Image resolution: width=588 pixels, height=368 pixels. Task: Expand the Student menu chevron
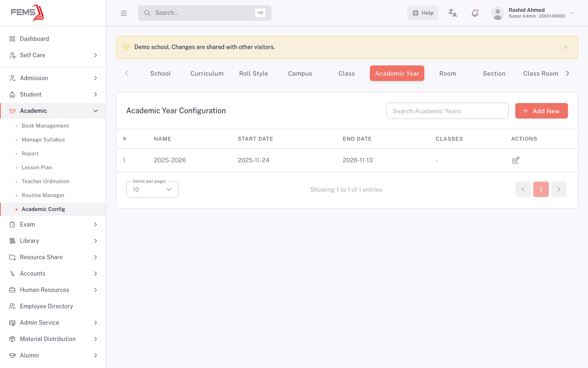click(x=96, y=94)
